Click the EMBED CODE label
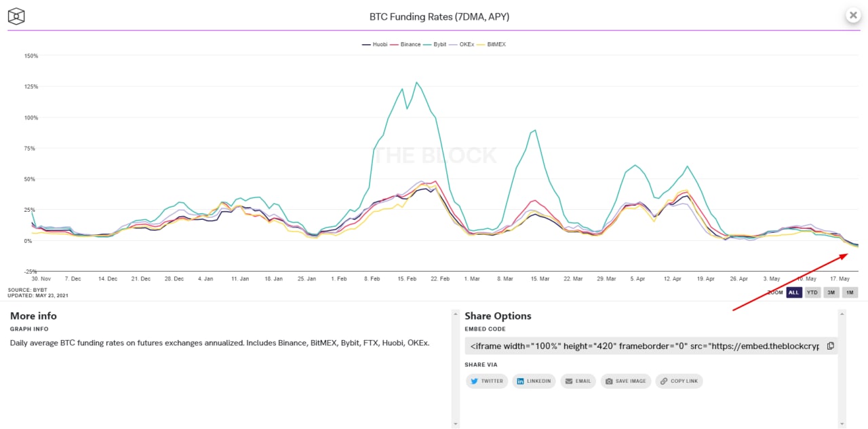This screenshot has width=868, height=429. point(486,329)
